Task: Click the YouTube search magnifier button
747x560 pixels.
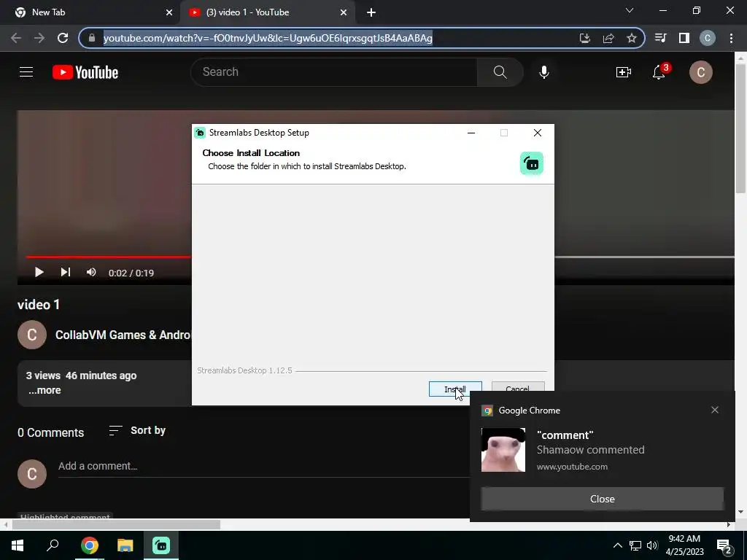Action: pos(500,72)
